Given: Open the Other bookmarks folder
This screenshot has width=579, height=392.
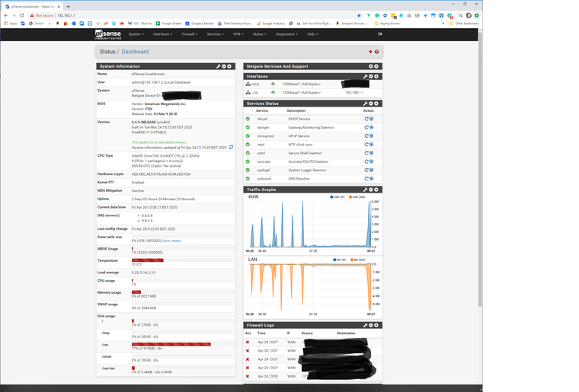Looking at the screenshot, I should pos(464,24).
